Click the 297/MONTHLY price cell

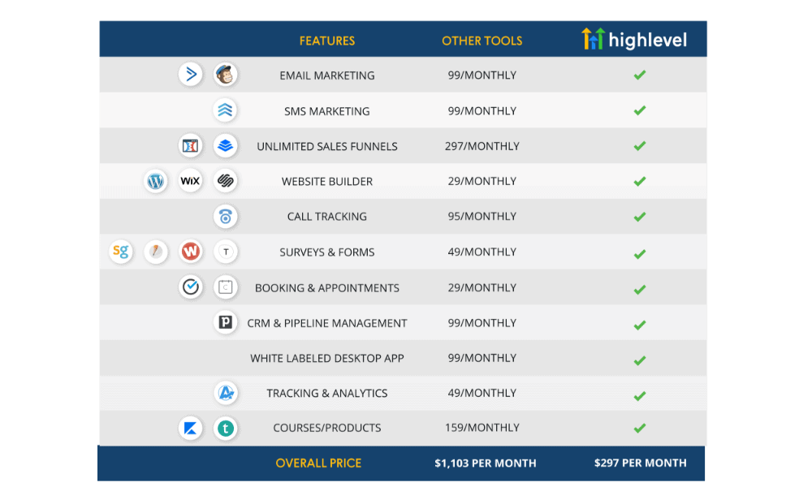coord(482,146)
